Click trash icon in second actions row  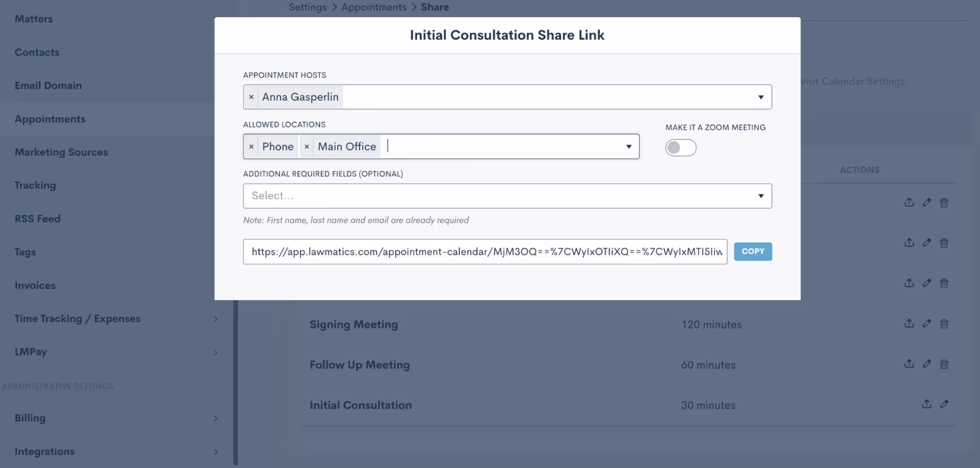[x=944, y=243]
